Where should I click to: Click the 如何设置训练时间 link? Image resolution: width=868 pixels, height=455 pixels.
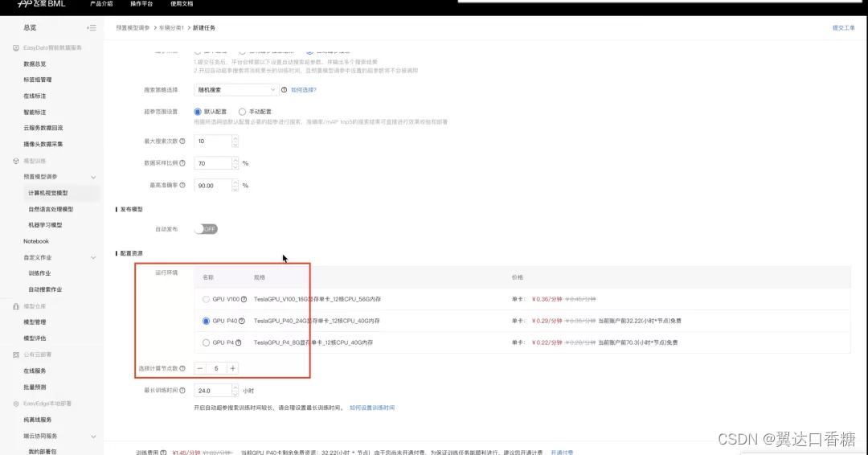click(x=372, y=408)
